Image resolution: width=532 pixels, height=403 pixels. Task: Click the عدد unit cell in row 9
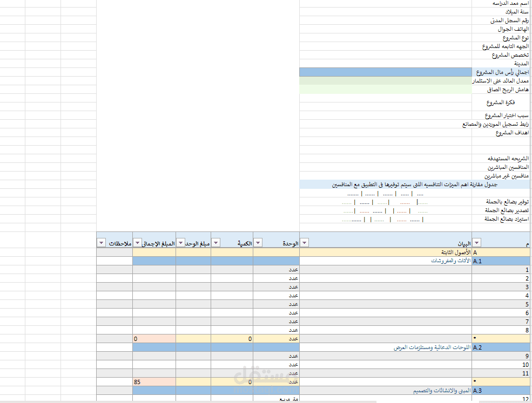click(276, 356)
